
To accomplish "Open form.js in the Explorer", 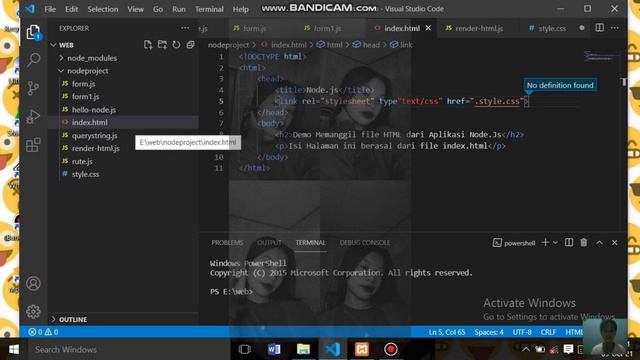I will (x=83, y=84).
